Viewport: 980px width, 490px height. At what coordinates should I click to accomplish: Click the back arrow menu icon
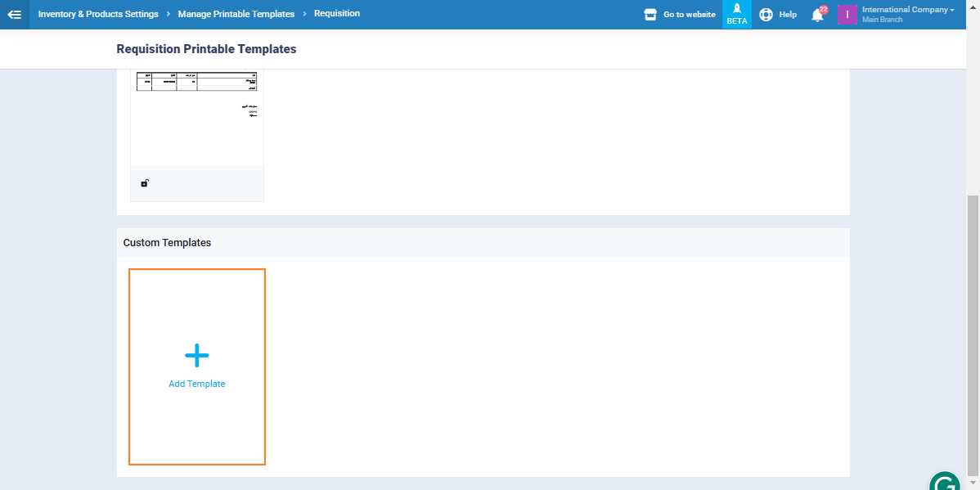14,14
